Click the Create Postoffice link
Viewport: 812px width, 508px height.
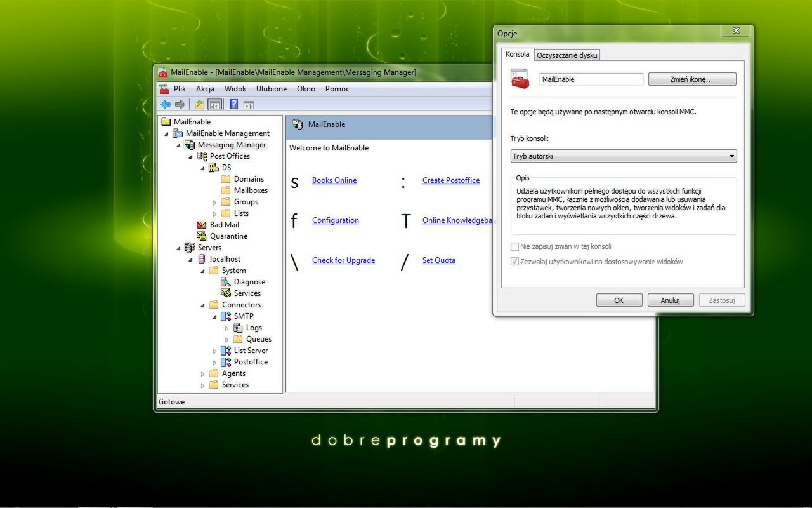[451, 180]
